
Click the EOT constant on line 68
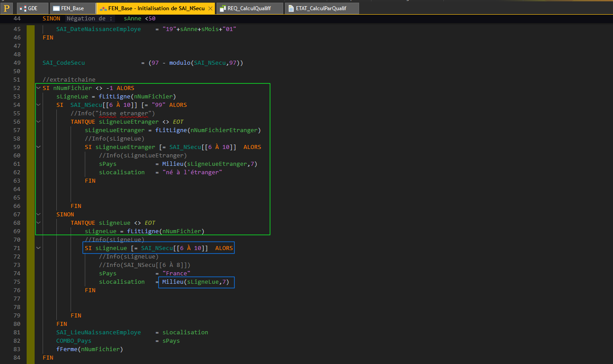click(150, 223)
